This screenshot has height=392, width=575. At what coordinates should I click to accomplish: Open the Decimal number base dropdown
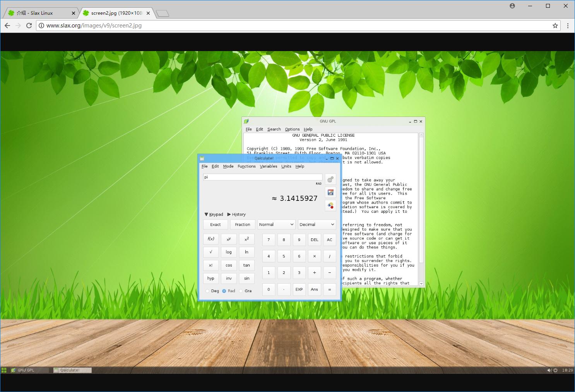coord(317,224)
